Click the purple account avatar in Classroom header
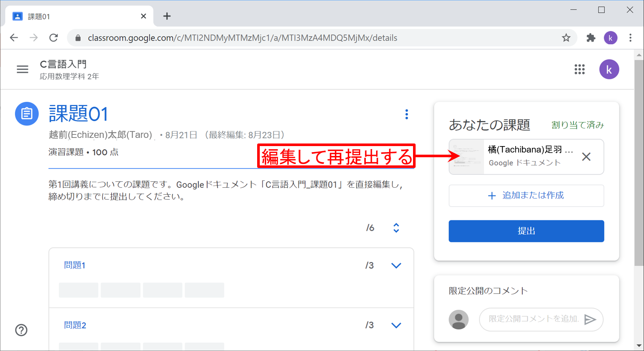This screenshot has width=644, height=351. [x=609, y=70]
